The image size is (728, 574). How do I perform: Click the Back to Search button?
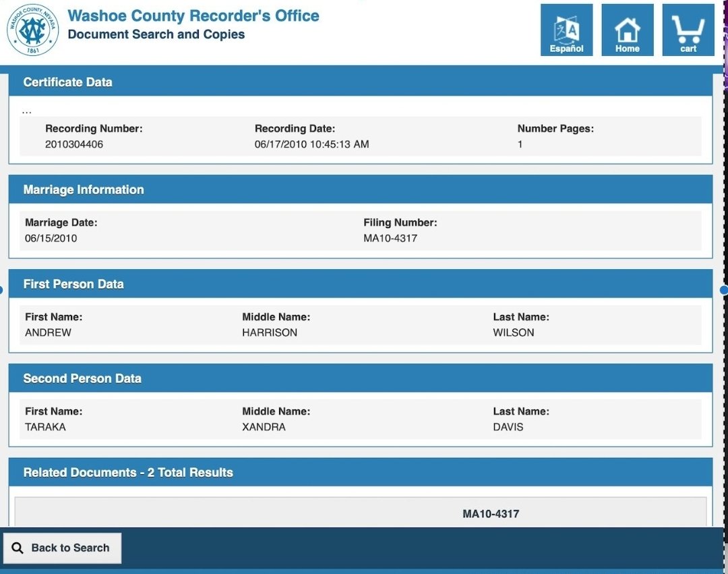click(x=62, y=548)
